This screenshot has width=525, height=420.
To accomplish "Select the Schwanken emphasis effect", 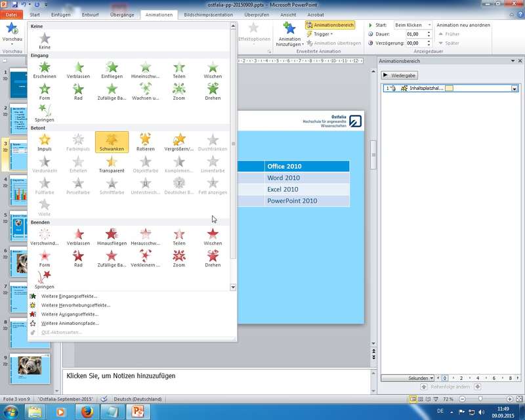I will point(112,142).
